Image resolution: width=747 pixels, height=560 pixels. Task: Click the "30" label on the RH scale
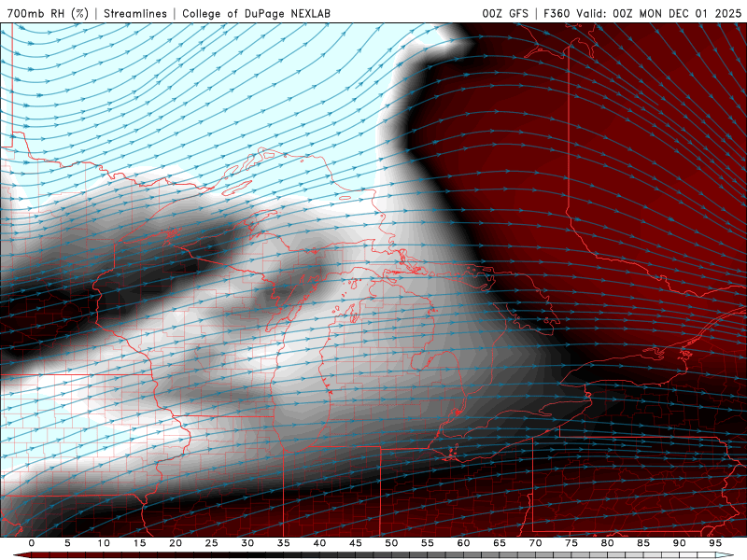tap(247, 543)
